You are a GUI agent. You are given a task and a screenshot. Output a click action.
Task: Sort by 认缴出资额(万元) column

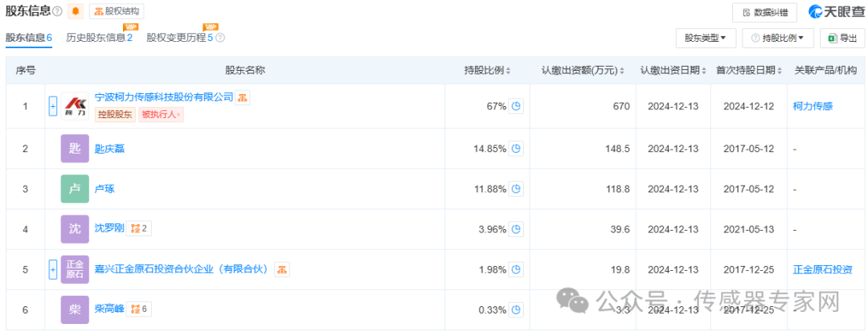coord(623,71)
